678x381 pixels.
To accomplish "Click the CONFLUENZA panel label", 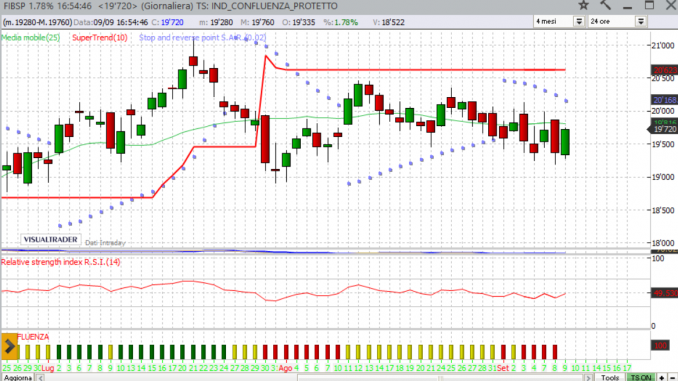I will coord(33,337).
